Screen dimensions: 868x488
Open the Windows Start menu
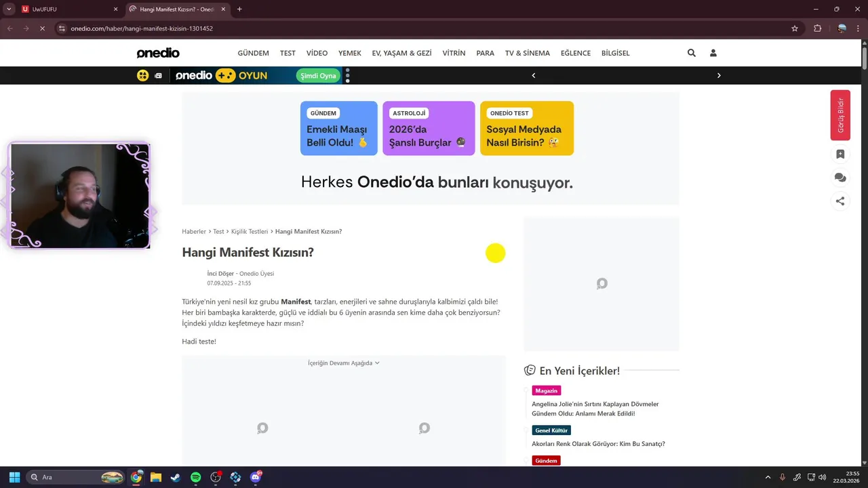14,477
